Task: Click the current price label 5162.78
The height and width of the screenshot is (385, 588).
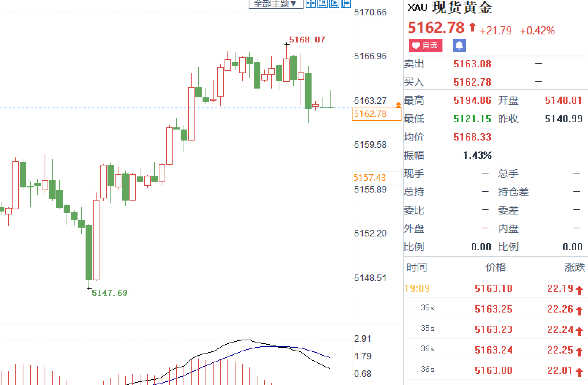Action: (x=376, y=114)
